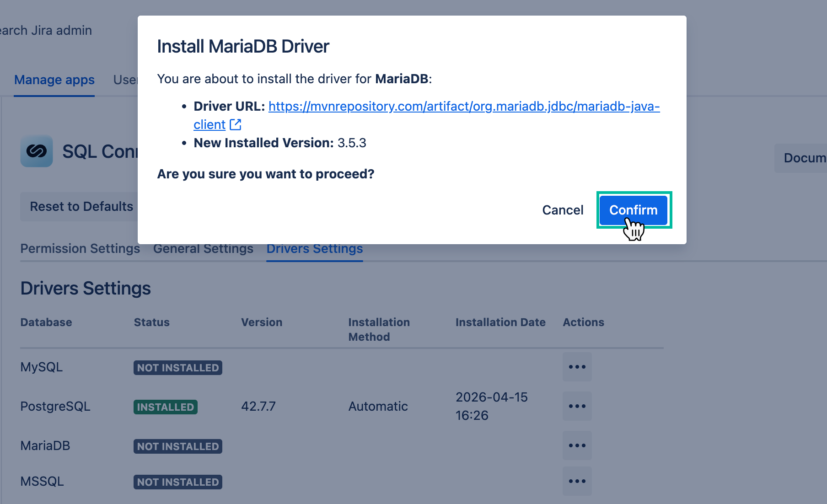The image size is (827, 504).
Task: Click the Automatic installation method cell
Action: tap(378, 406)
